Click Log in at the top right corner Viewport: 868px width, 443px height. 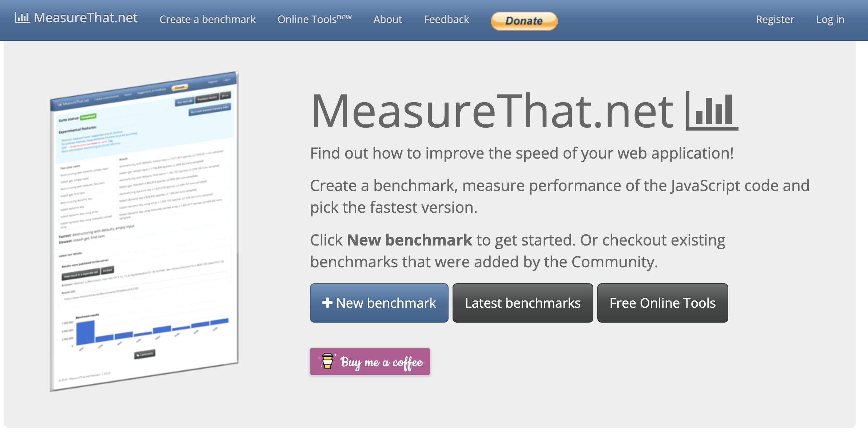(x=831, y=19)
